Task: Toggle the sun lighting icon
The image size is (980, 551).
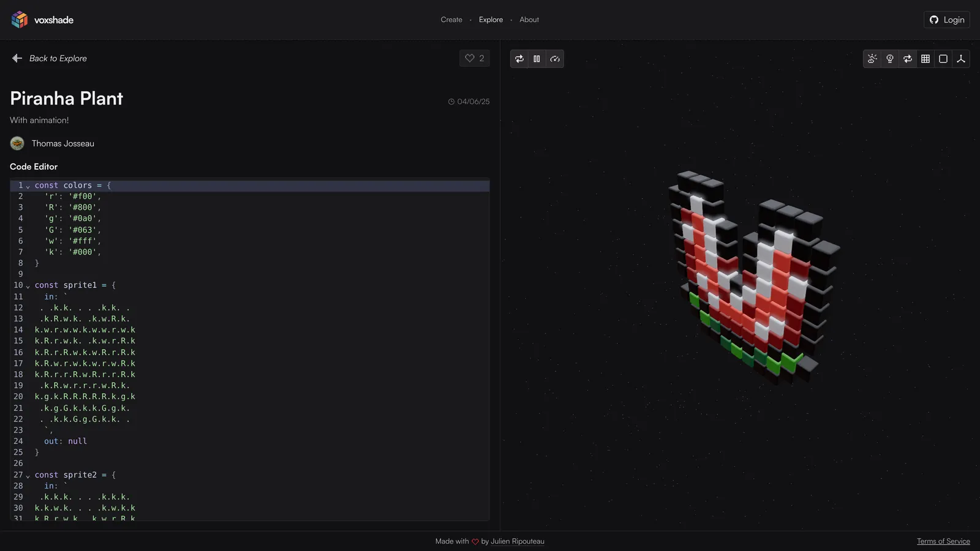Action: pos(872,59)
